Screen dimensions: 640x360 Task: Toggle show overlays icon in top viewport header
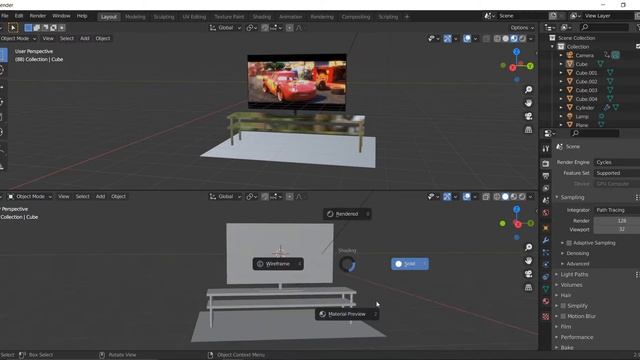pos(467,38)
